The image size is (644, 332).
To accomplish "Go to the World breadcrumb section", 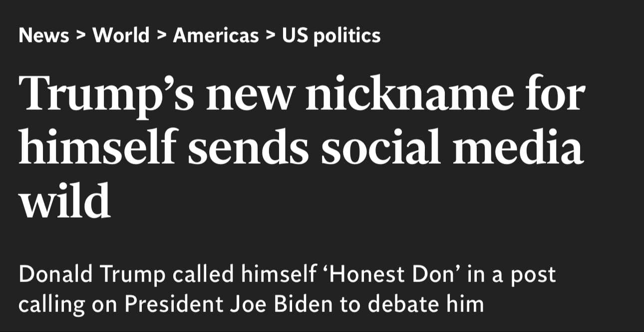I will 121,36.
